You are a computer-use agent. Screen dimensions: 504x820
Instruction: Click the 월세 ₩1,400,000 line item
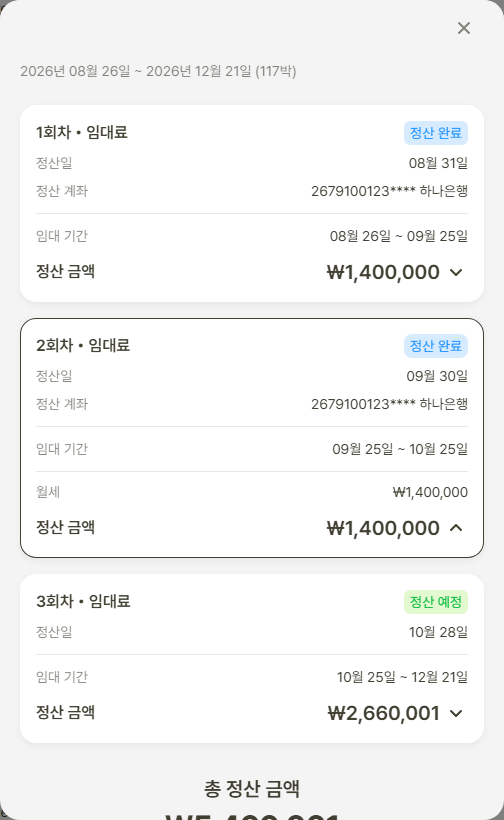click(x=251, y=492)
